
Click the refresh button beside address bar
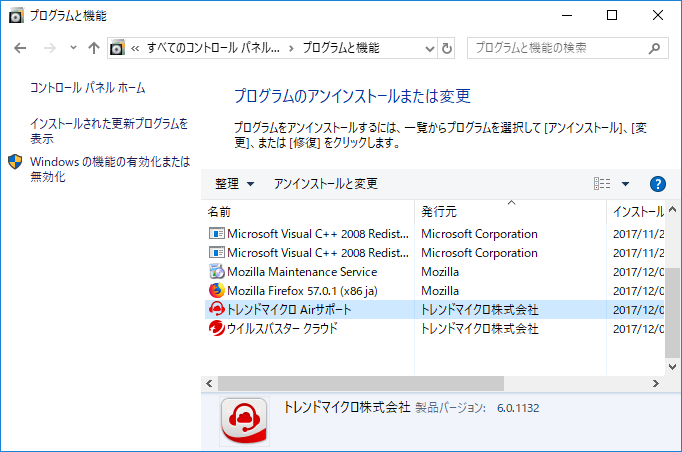click(447, 48)
